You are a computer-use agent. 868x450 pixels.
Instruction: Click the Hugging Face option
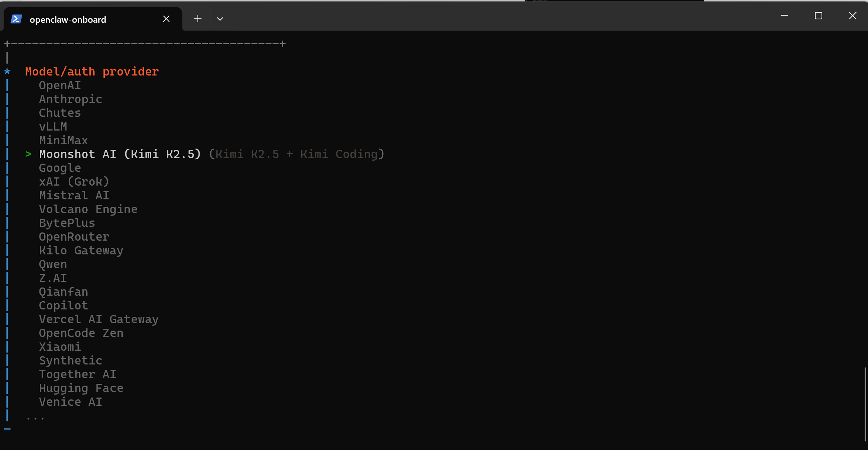pyautogui.click(x=81, y=388)
